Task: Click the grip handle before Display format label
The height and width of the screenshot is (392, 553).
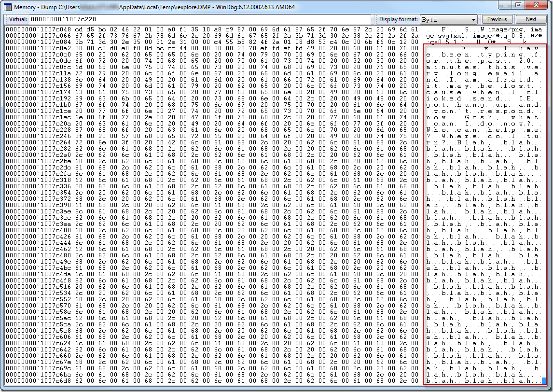Action: [x=375, y=19]
